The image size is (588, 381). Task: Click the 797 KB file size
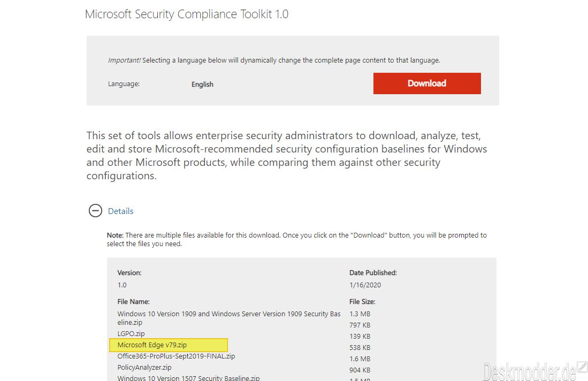[360, 325]
